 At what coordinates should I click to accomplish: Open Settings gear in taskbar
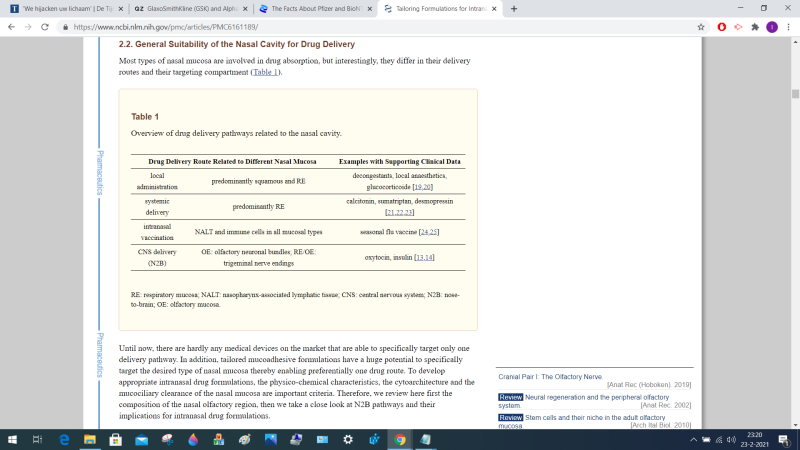[348, 439]
